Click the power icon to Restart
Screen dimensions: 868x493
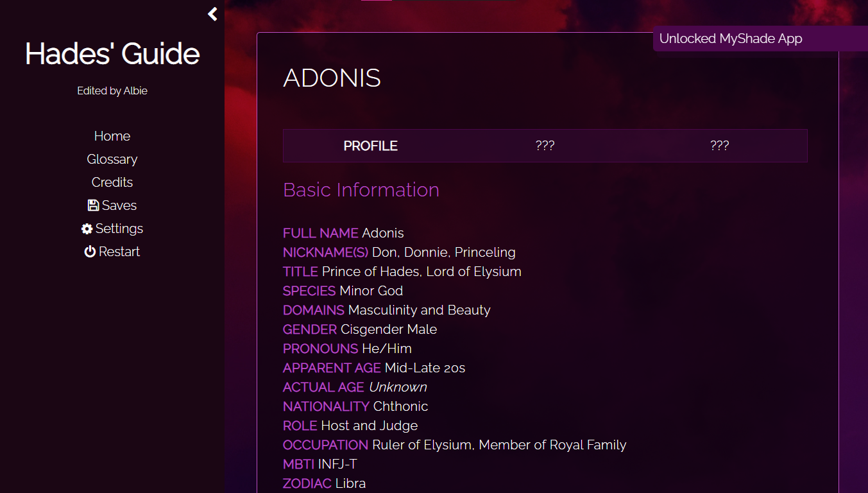click(90, 251)
